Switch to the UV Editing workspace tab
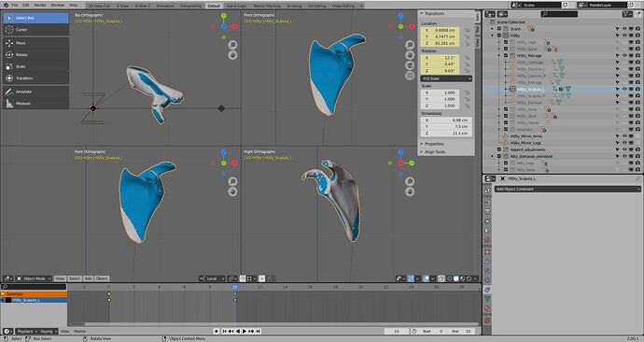This screenshot has height=342, width=644. (316, 7)
